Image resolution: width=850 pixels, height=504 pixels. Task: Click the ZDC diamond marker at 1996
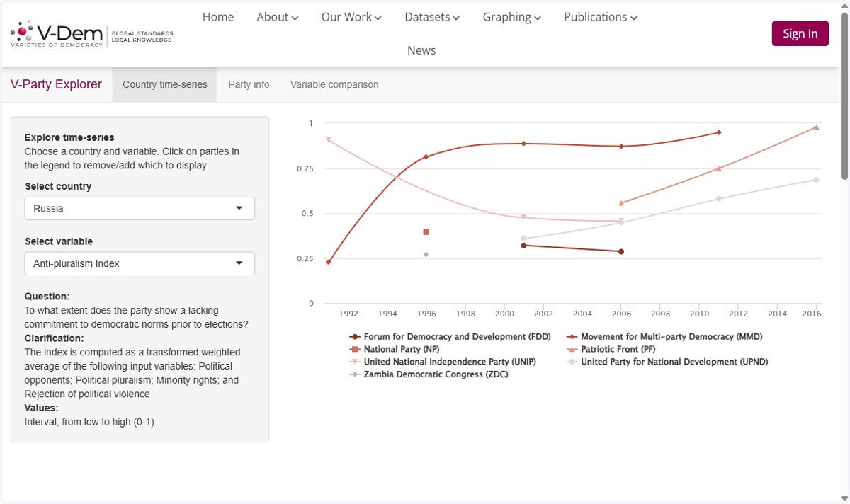coord(426,254)
